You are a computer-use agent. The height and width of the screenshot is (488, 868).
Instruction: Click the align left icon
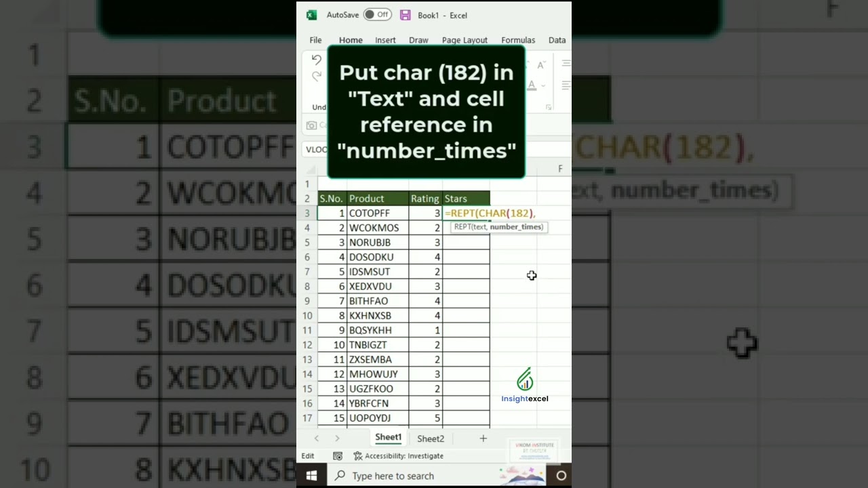click(x=566, y=86)
